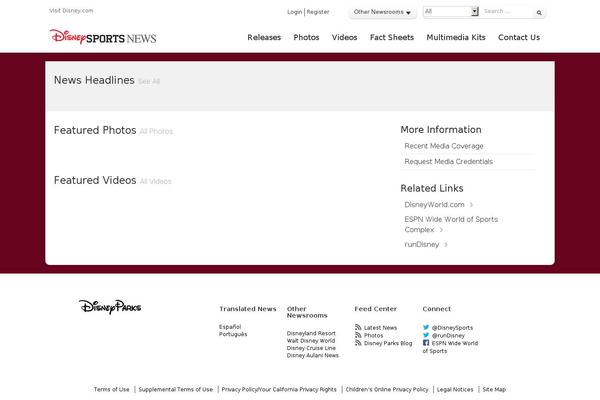The width and height of the screenshot is (600, 400).
Task: Open the Releases menu
Action: pyautogui.click(x=264, y=37)
